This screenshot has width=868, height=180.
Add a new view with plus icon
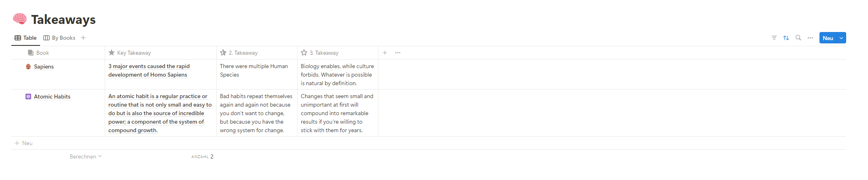[83, 38]
